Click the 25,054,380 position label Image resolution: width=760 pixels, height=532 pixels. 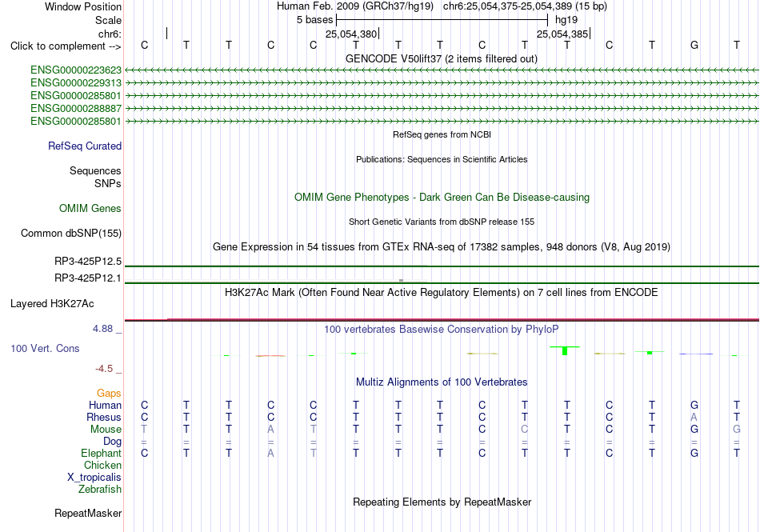pos(351,34)
